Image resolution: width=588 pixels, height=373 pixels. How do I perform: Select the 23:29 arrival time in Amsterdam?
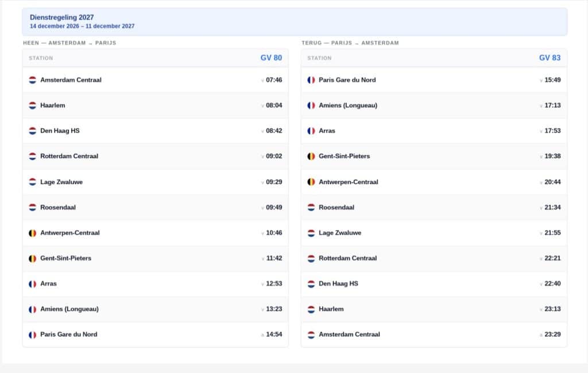tap(552, 335)
